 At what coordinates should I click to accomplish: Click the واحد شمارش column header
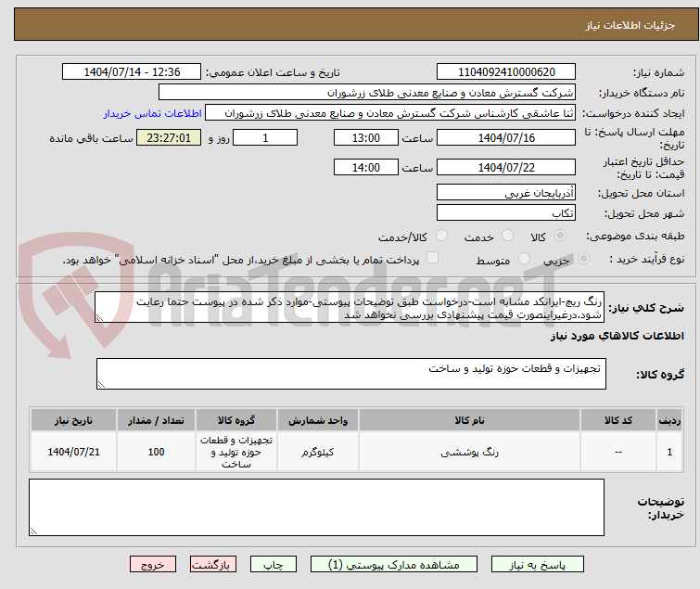[317, 420]
